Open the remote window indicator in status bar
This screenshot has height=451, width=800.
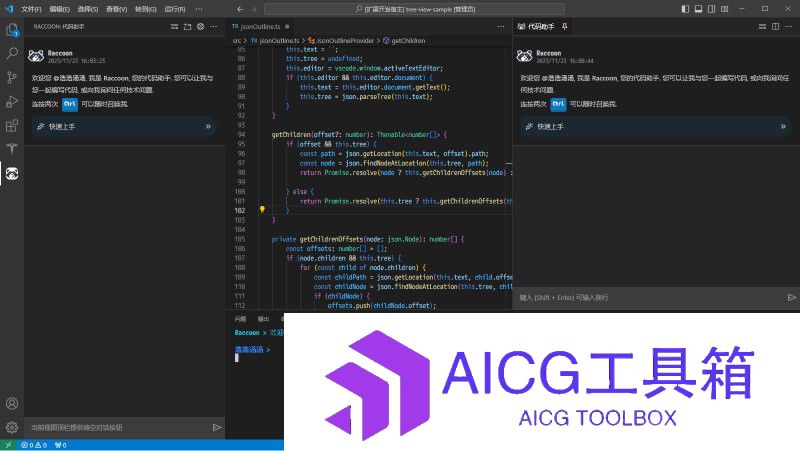coord(8,445)
